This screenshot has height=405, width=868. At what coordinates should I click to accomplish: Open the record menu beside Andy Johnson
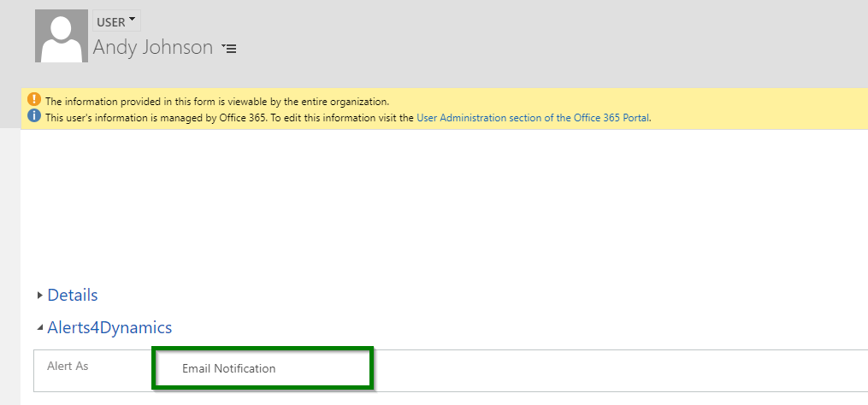point(229,49)
